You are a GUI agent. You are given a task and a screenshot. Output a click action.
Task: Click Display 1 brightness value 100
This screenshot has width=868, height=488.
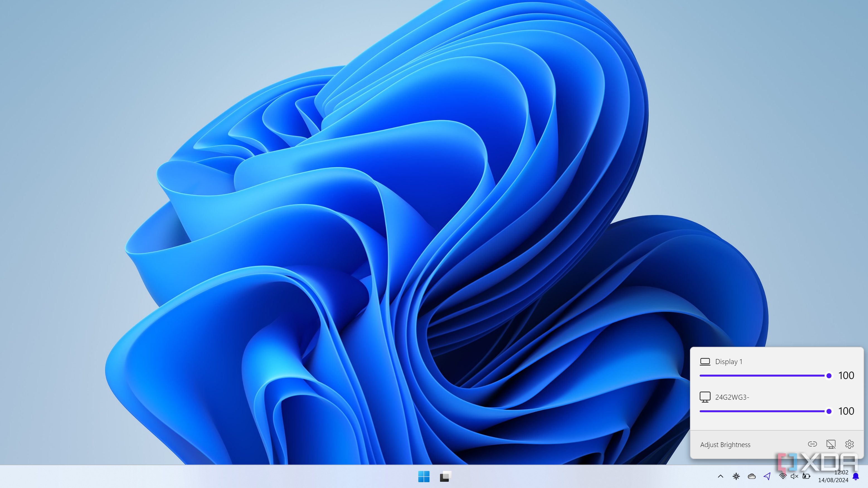(846, 375)
